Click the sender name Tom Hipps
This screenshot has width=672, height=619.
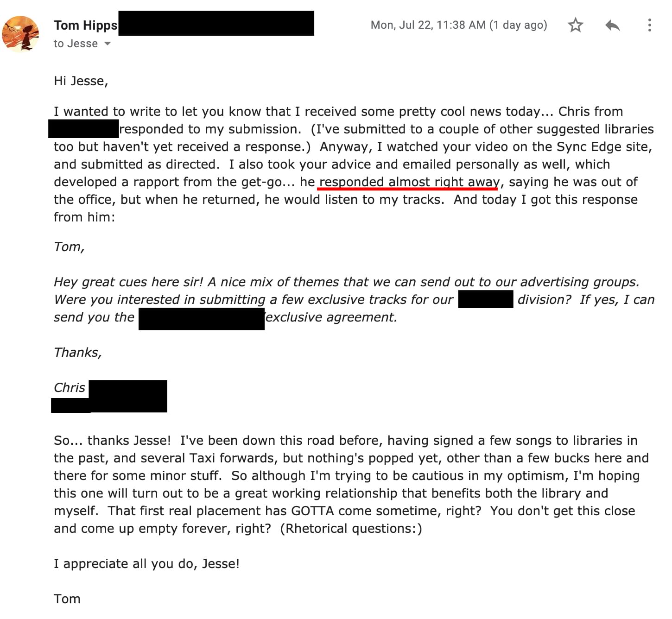(86, 25)
